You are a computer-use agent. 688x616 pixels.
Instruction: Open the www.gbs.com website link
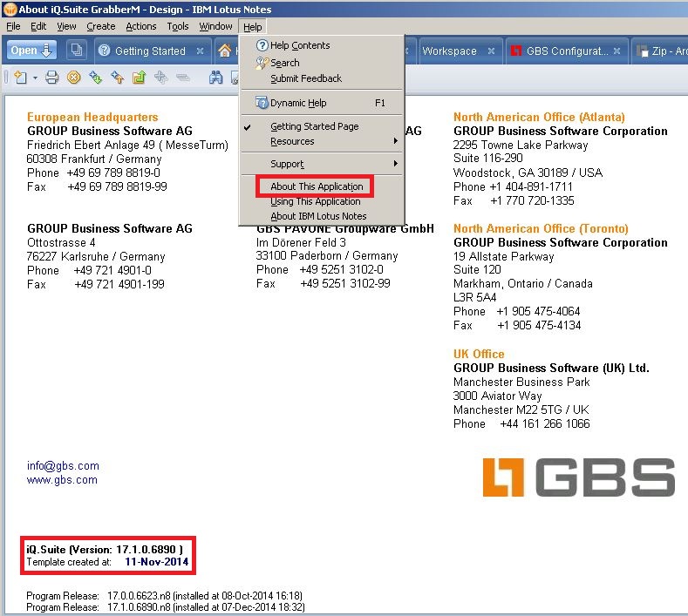[x=62, y=479]
